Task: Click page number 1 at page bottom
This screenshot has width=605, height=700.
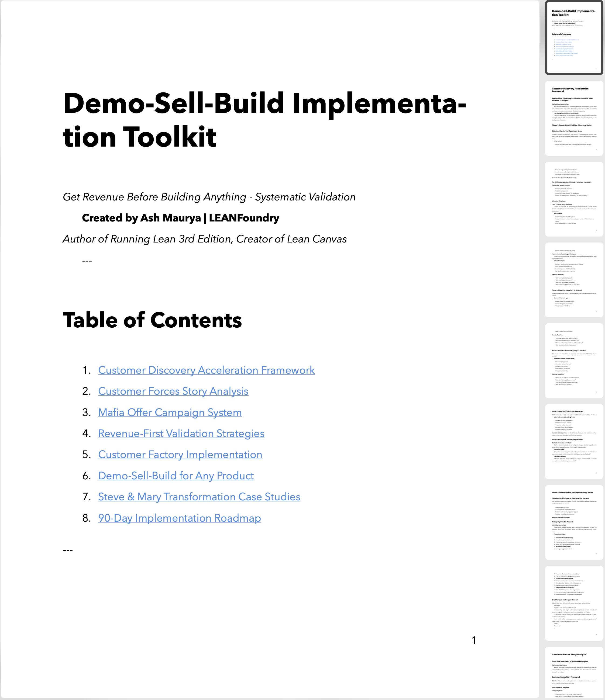Action: coord(474,640)
